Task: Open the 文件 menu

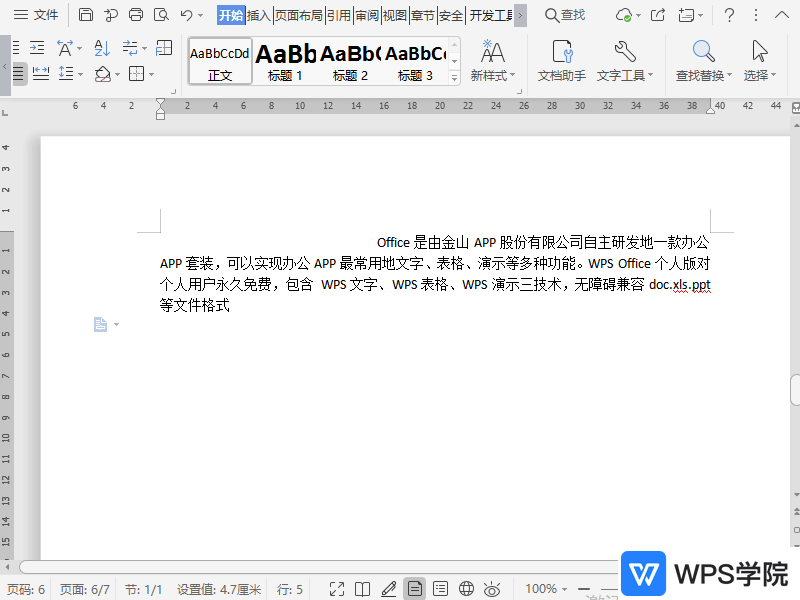Action: point(36,15)
